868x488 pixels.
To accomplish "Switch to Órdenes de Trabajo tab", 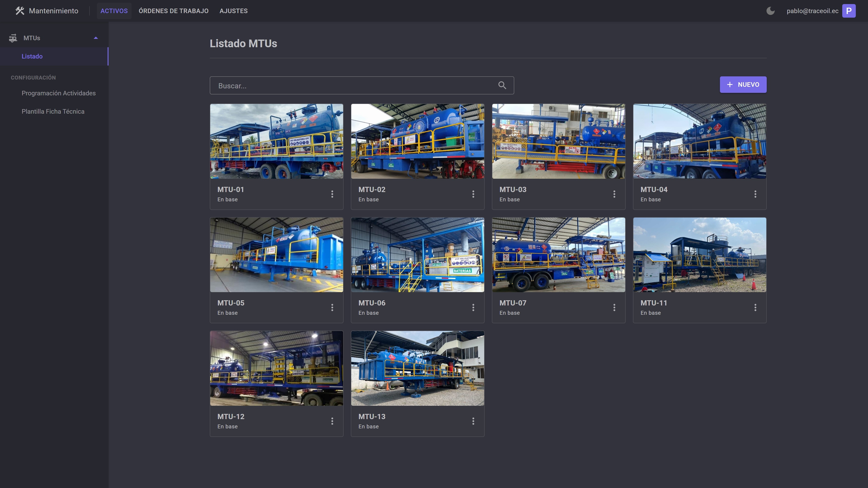I will click(x=174, y=11).
